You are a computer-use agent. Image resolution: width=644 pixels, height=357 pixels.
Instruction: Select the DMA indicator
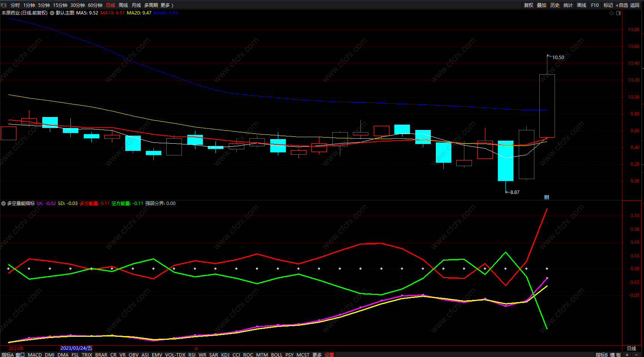tap(63, 355)
